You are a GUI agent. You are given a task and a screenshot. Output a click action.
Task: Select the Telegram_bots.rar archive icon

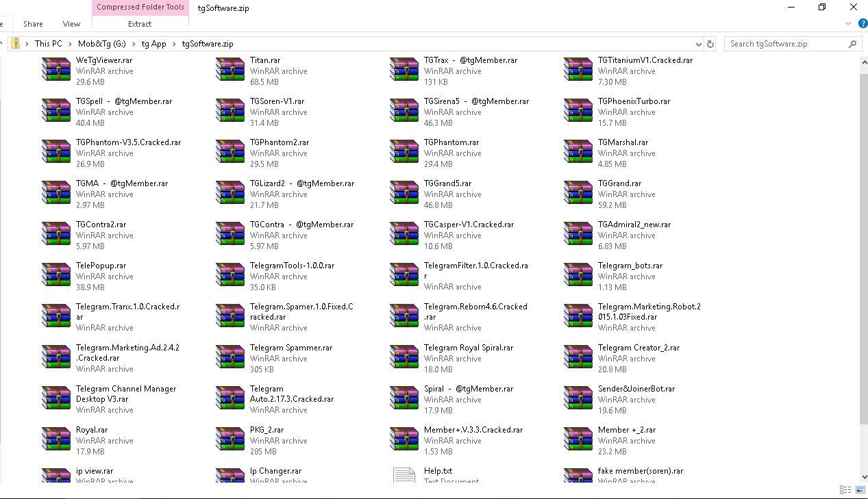coord(578,276)
